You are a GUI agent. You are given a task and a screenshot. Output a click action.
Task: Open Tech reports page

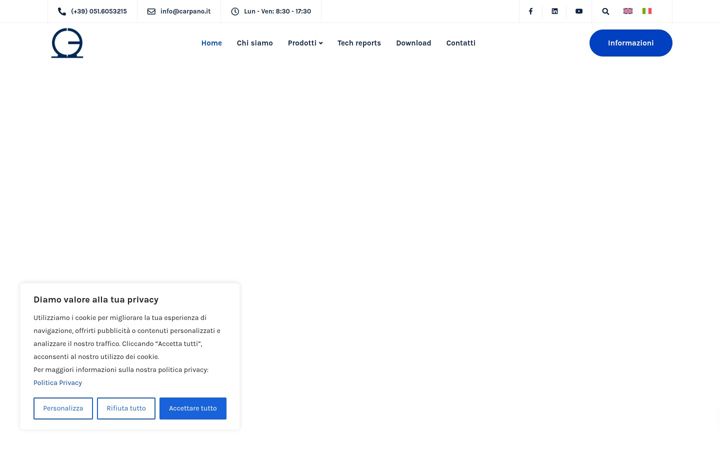point(359,43)
